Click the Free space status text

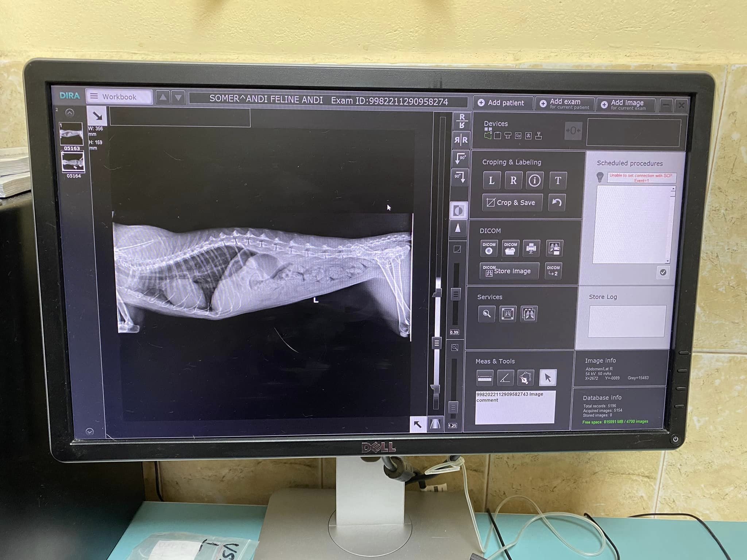pyautogui.click(x=615, y=422)
